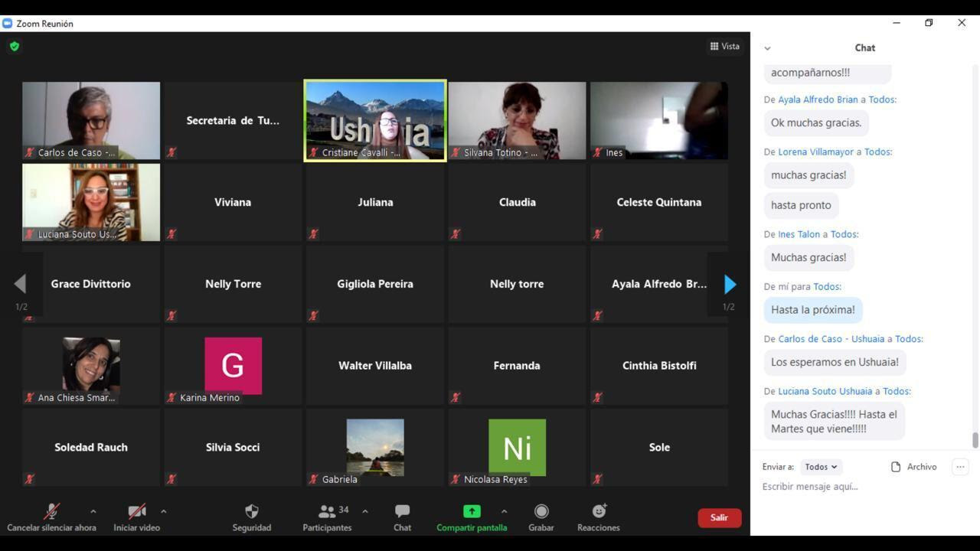Toggle microphone with Cancelar silenciar ahora
Viewport: 980px width, 551px height.
51,511
